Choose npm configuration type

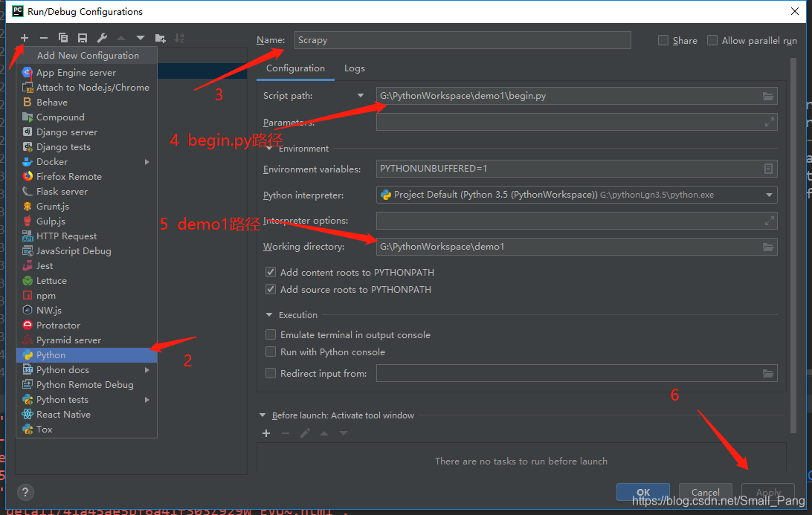click(86, 296)
